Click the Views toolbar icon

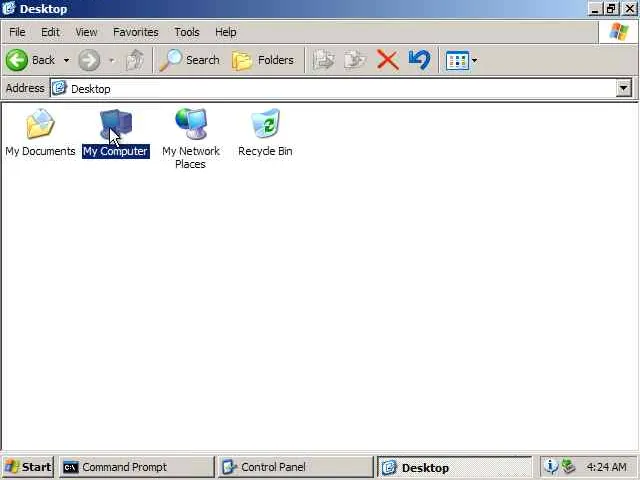(457, 60)
